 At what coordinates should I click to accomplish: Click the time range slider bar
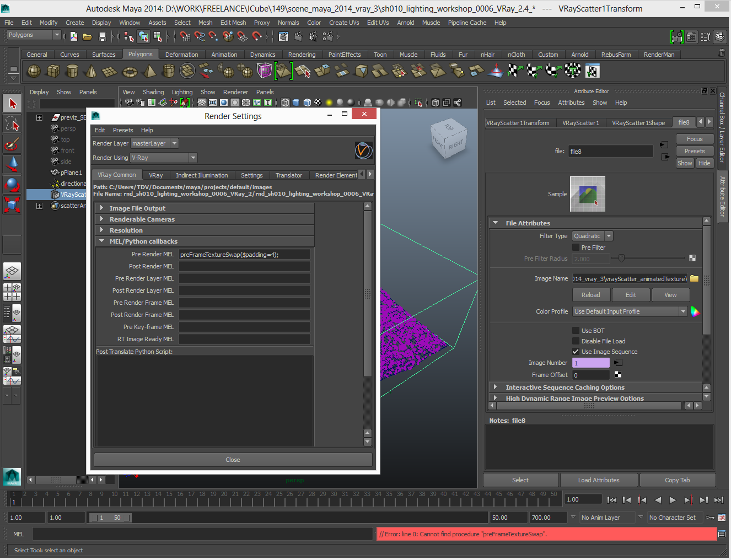click(x=110, y=518)
